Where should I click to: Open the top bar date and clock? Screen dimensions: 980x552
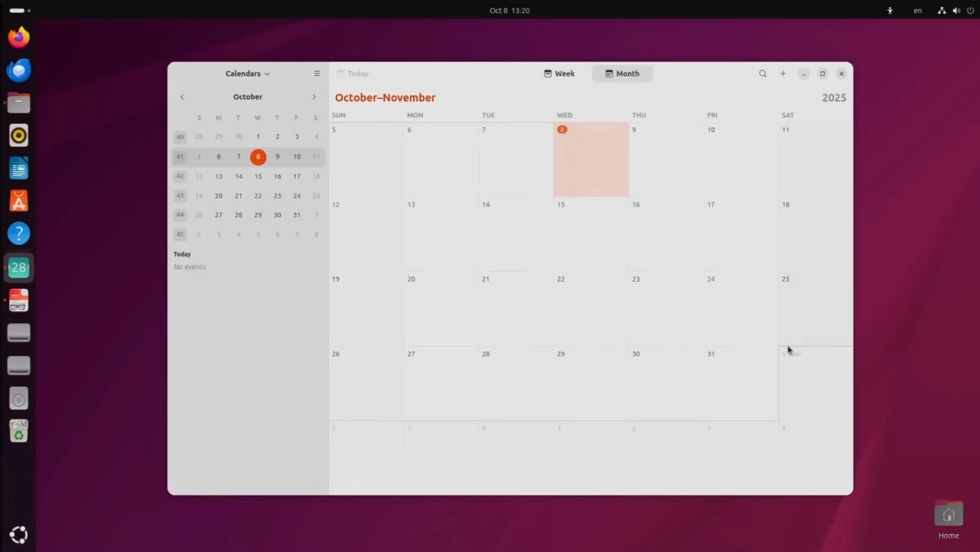(510, 11)
